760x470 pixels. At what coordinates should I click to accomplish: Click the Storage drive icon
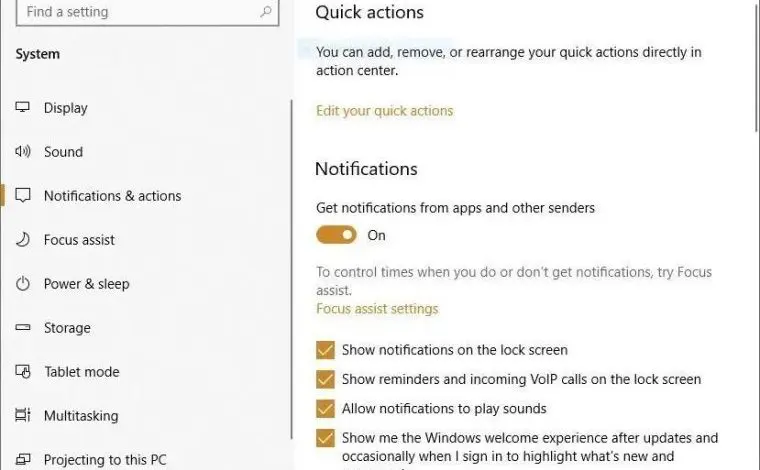[x=22, y=328]
